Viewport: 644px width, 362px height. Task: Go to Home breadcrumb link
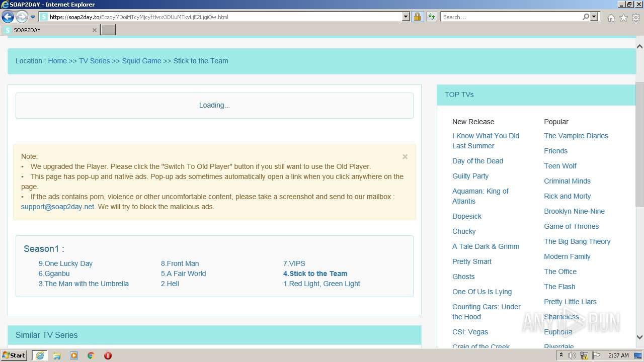(x=57, y=61)
